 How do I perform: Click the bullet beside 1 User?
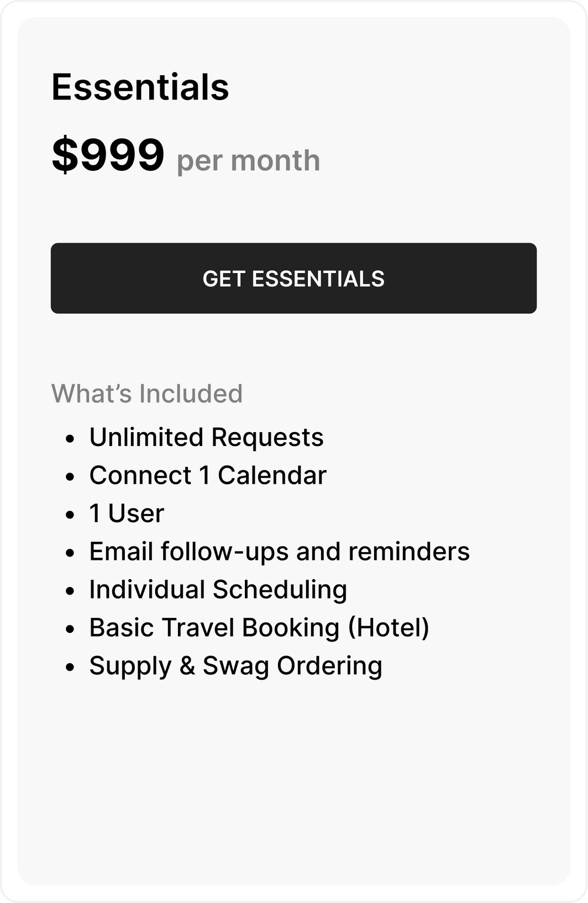(70, 515)
